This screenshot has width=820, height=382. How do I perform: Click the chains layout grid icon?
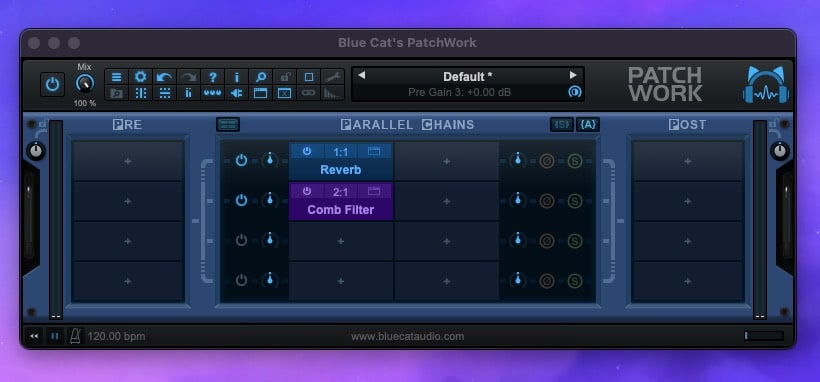point(228,125)
